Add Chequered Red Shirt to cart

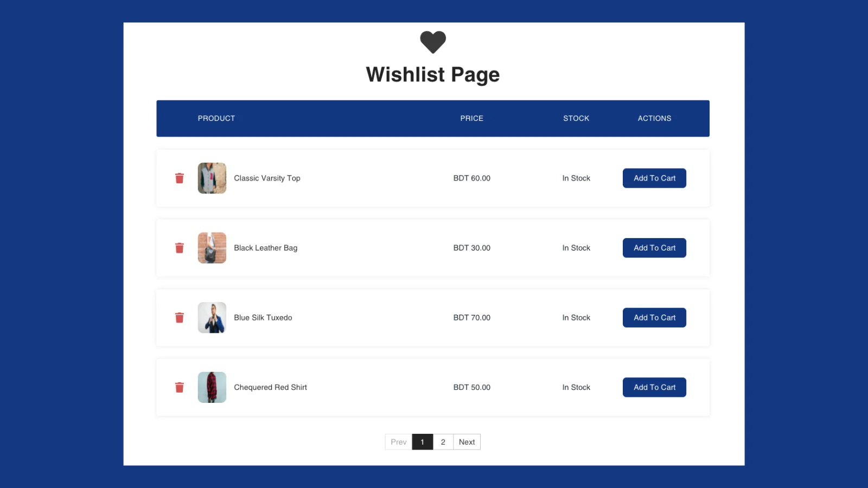pos(654,387)
